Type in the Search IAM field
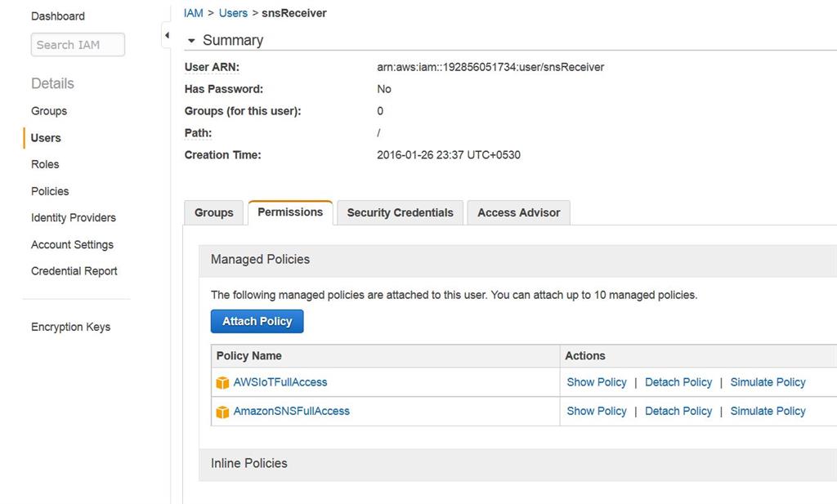Image resolution: width=837 pixels, height=504 pixels. tap(78, 45)
